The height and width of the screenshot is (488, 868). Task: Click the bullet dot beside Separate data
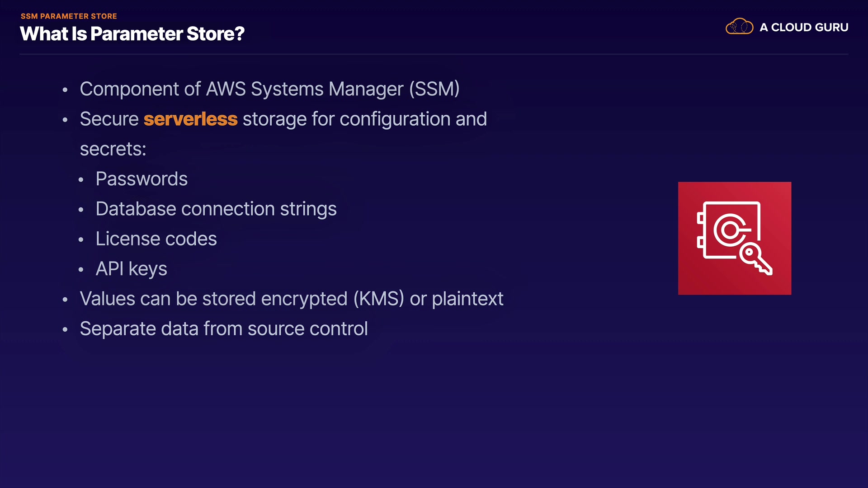pyautogui.click(x=65, y=329)
